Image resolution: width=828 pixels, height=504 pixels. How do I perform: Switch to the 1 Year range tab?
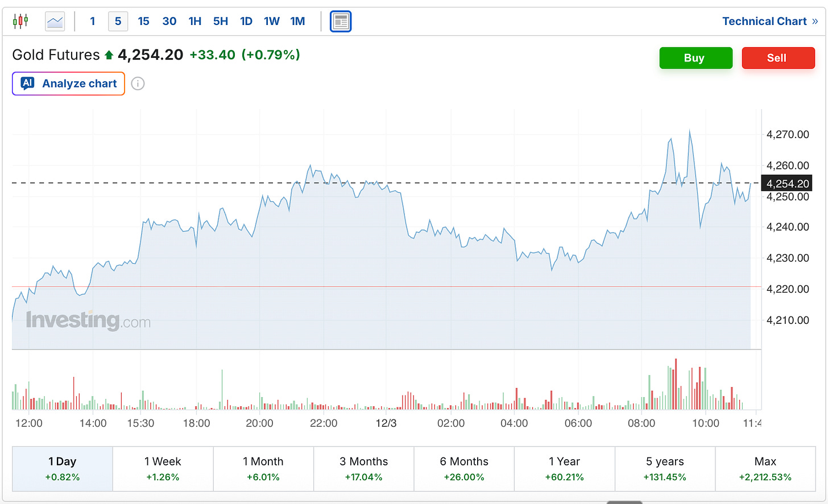point(564,469)
